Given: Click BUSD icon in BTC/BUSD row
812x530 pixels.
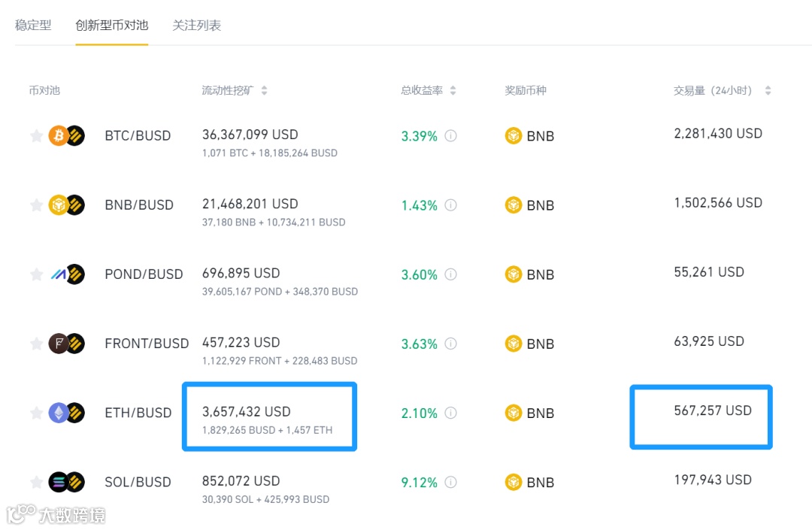Looking at the screenshot, I should [x=76, y=135].
